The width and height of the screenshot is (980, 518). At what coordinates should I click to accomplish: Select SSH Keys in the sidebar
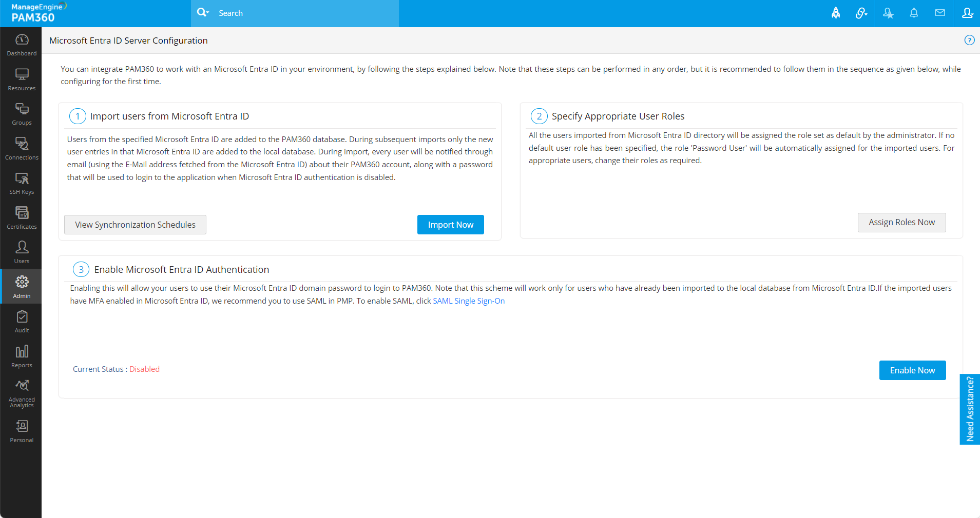point(22,183)
